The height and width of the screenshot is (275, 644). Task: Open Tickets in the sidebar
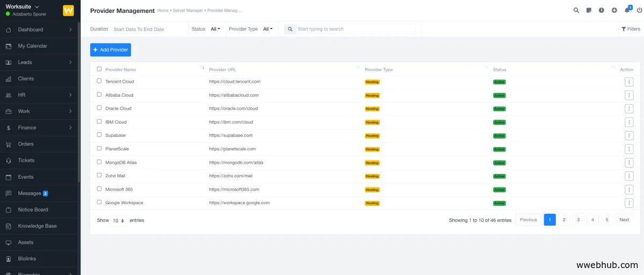click(x=26, y=160)
